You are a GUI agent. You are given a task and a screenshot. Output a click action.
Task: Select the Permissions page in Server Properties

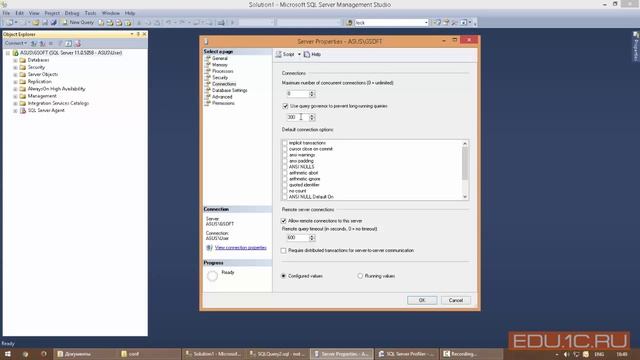pos(223,103)
